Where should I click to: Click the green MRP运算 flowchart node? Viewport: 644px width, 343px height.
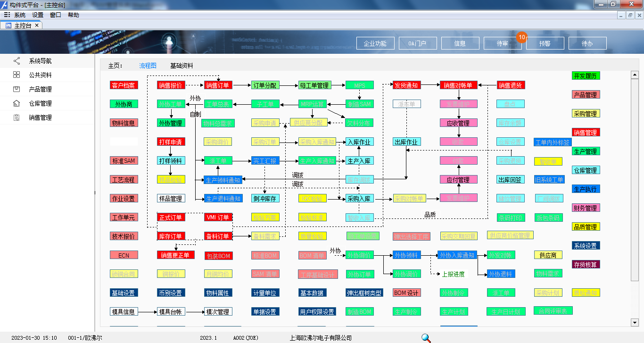(312, 104)
